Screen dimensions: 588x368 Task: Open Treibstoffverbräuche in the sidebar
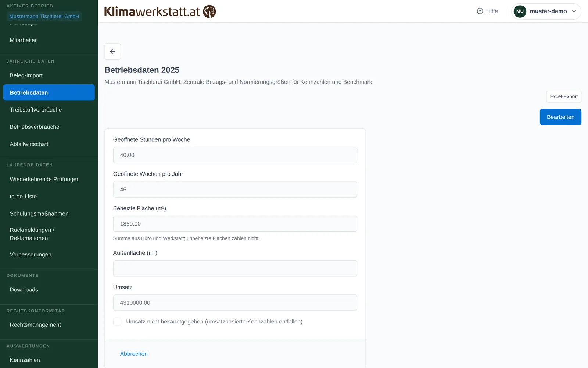(x=49, y=110)
